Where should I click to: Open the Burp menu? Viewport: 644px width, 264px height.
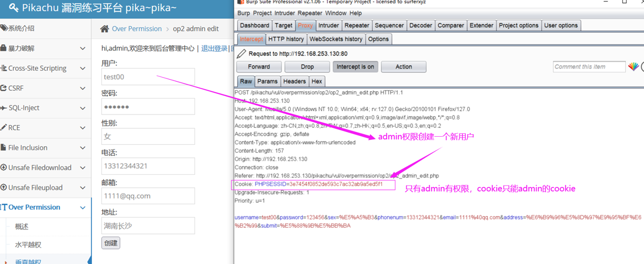[x=244, y=13]
